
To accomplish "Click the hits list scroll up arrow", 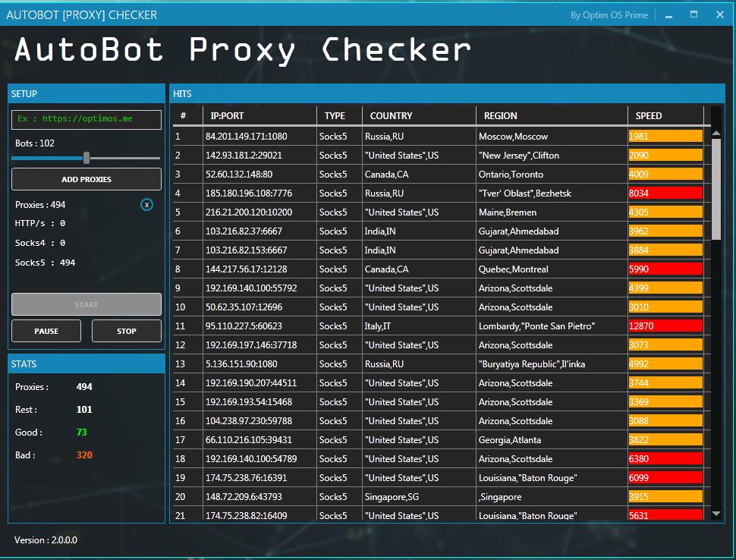I will coord(716,134).
